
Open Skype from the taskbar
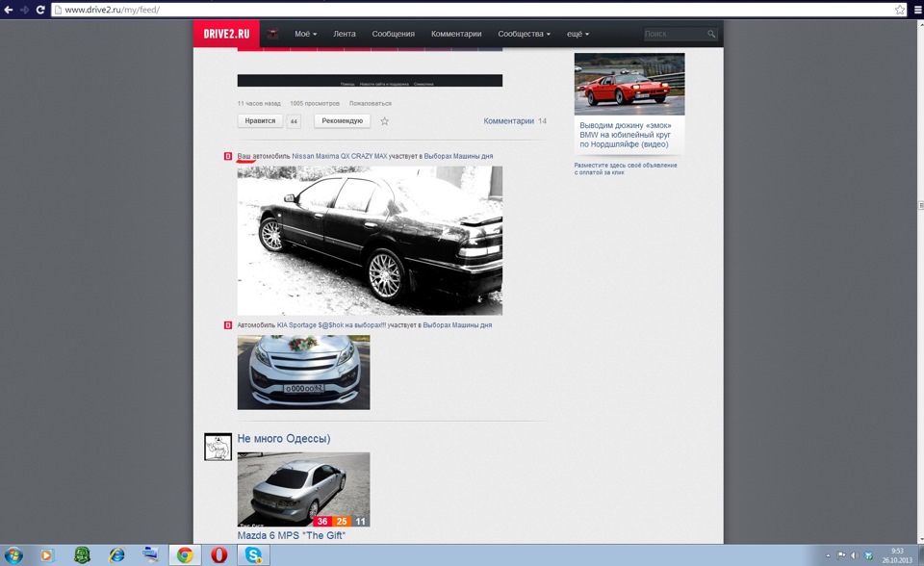253,554
